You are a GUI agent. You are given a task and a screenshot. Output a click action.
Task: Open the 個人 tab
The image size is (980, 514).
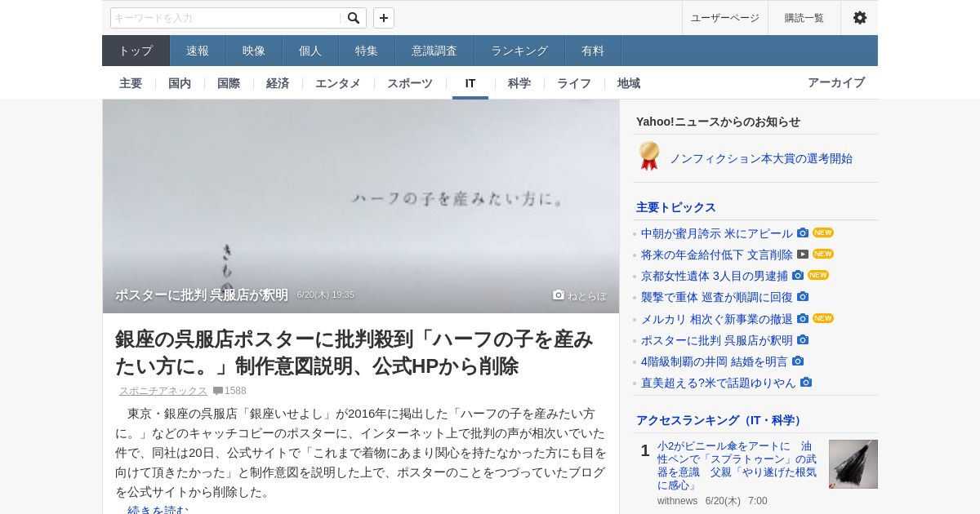(310, 51)
